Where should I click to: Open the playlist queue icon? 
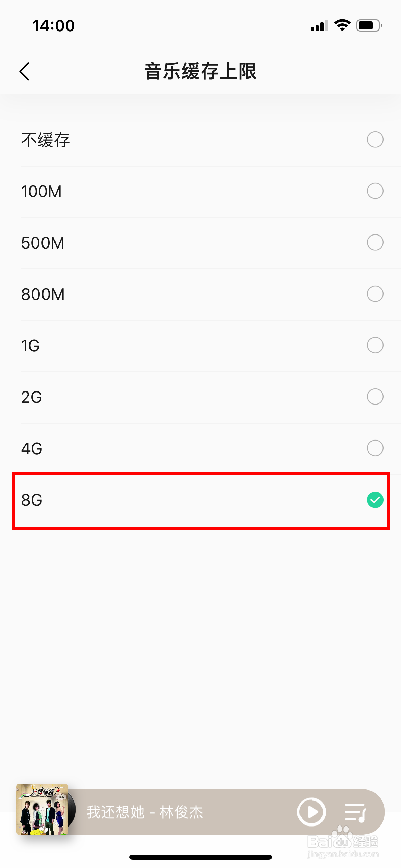[355, 812]
